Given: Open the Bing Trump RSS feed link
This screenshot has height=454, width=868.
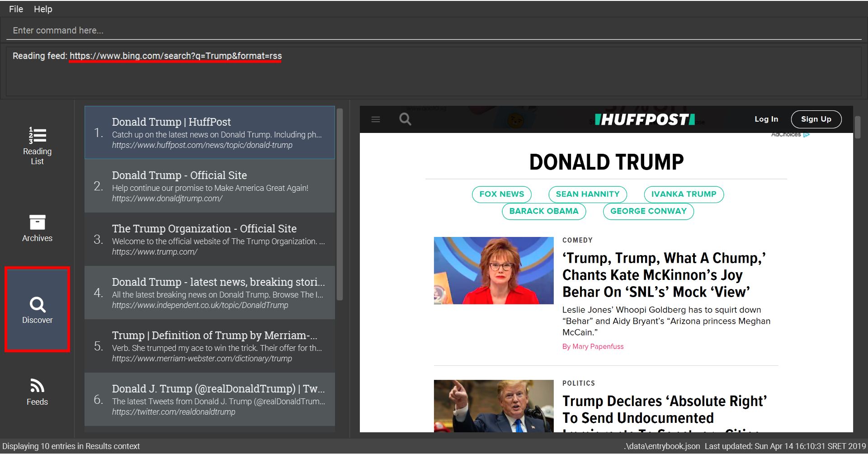Looking at the screenshot, I should click(175, 56).
